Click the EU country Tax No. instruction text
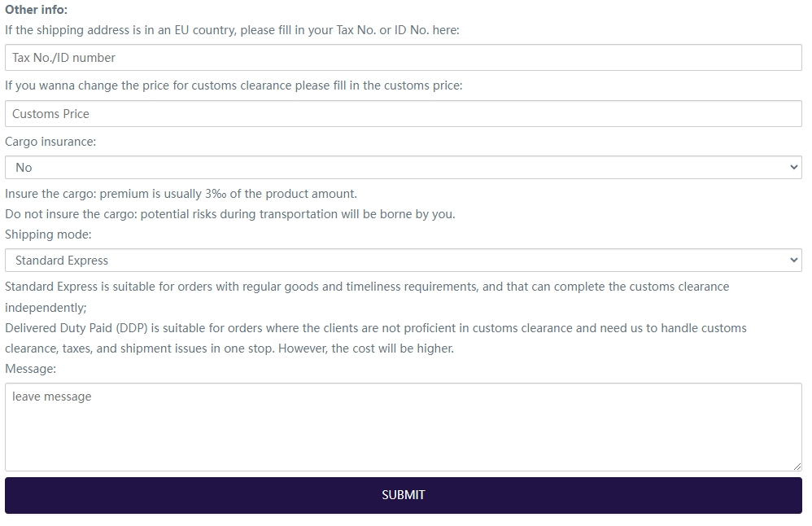This screenshot has width=812, height=526. [x=232, y=30]
